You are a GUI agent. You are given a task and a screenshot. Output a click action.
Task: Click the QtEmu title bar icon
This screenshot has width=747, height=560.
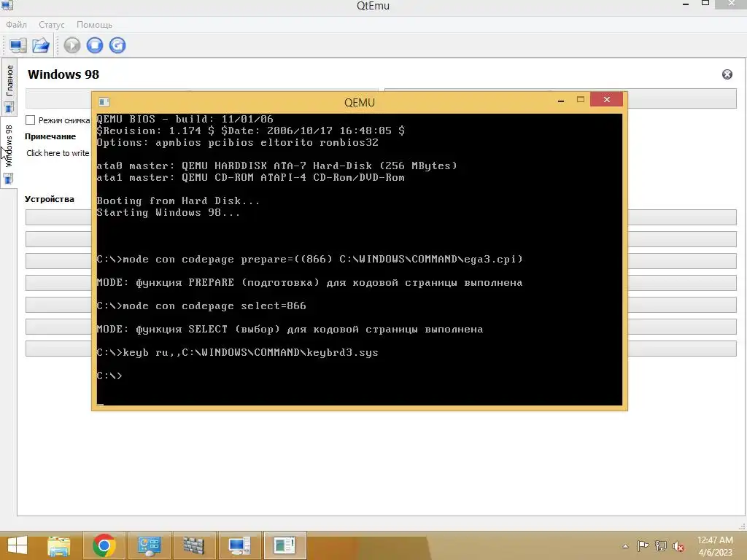(7, 5)
